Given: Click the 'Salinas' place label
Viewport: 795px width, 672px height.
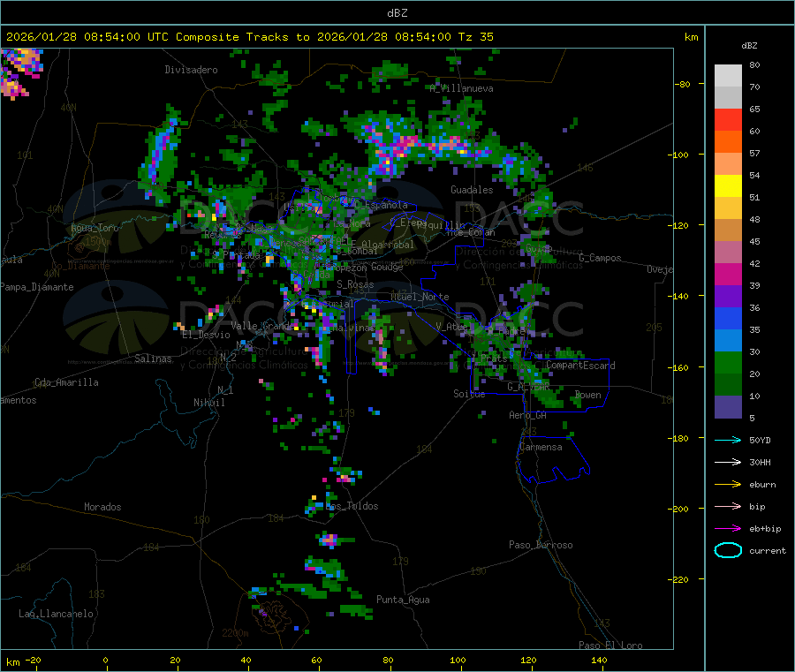Looking at the screenshot, I should pyautogui.click(x=153, y=359).
